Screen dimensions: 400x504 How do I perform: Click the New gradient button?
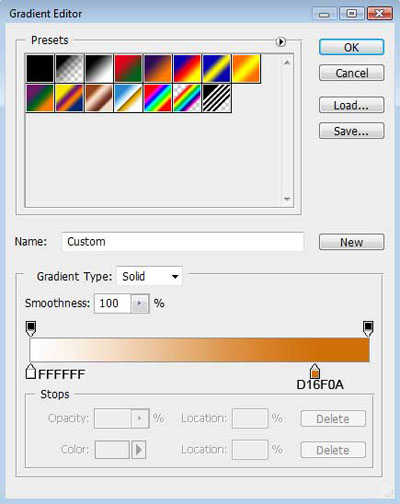[352, 242]
